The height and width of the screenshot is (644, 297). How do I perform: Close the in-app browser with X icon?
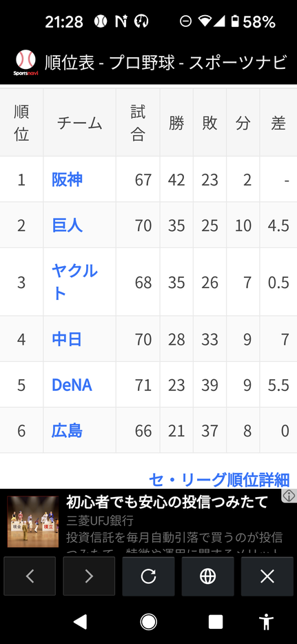[x=267, y=576]
